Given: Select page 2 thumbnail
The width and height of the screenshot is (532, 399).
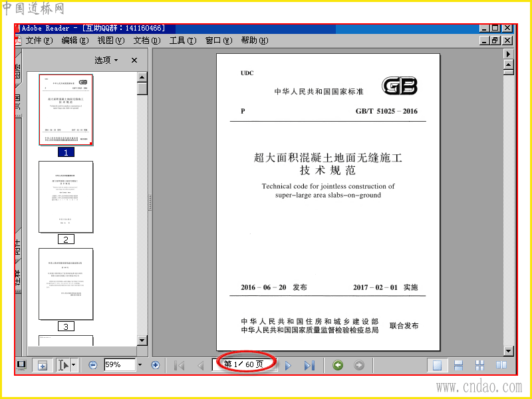Looking at the screenshot, I should click(66, 197).
